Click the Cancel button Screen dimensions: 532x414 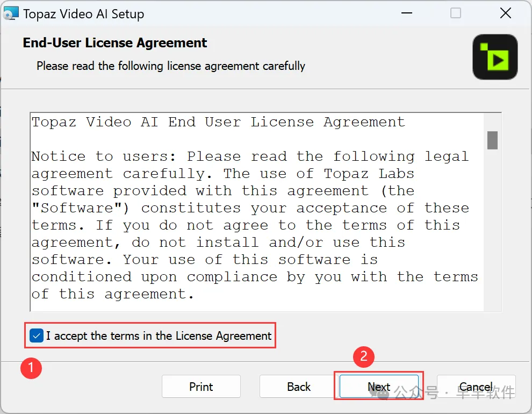pyautogui.click(x=476, y=386)
